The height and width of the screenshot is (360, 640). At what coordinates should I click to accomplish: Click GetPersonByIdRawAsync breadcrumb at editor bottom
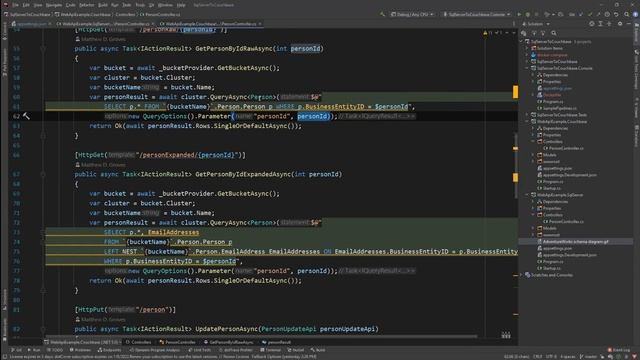point(229,342)
